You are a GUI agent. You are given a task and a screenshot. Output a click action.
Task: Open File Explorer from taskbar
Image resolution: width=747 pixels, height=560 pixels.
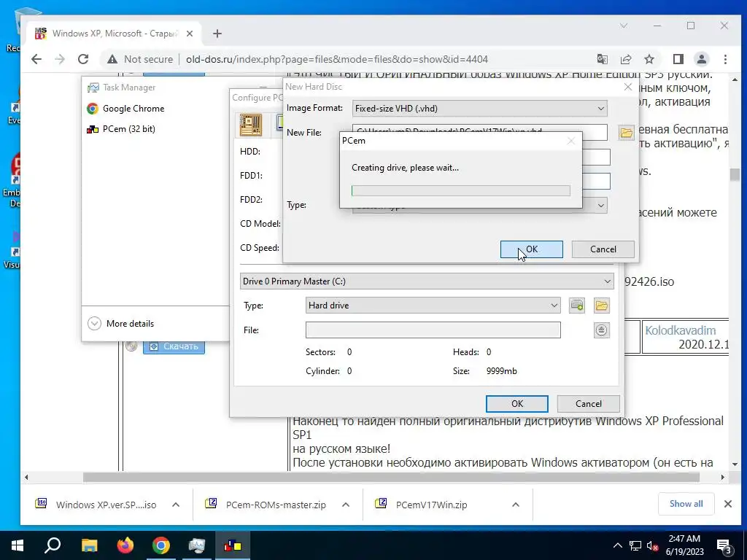pyautogui.click(x=89, y=545)
